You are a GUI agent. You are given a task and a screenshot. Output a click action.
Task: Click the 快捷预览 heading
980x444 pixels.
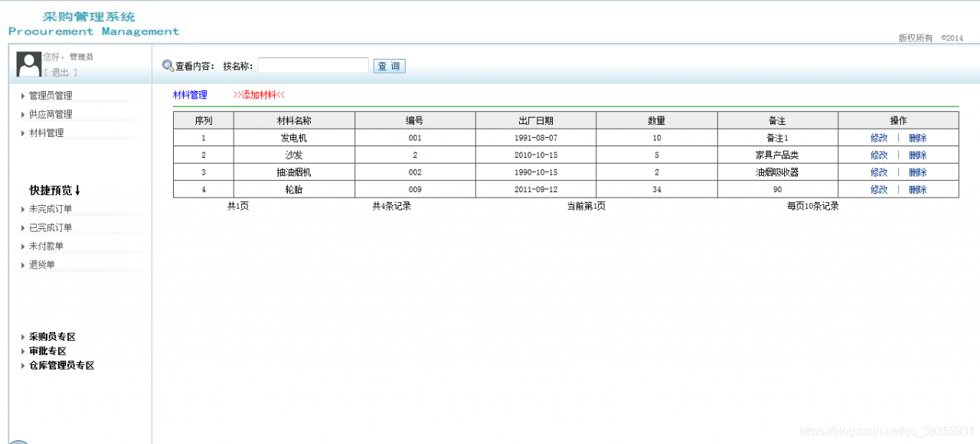tap(55, 190)
